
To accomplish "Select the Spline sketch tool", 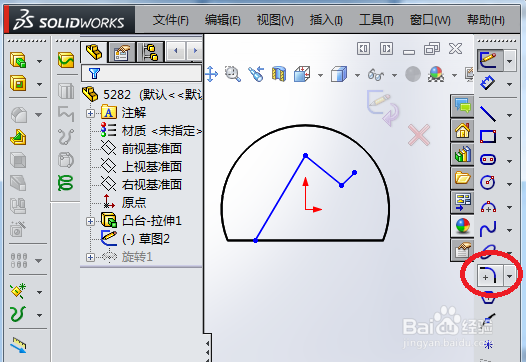I will click(488, 229).
